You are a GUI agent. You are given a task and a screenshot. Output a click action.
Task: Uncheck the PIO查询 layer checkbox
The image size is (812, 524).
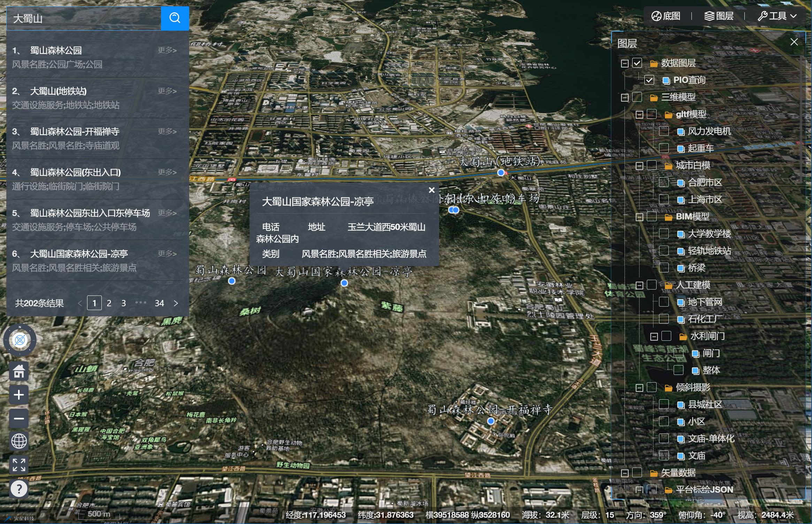pyautogui.click(x=649, y=80)
